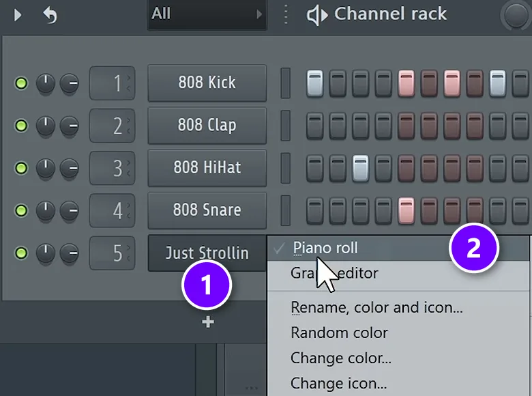532x396 pixels.
Task: Click the swing knob at top right
Action: [x=516, y=14]
